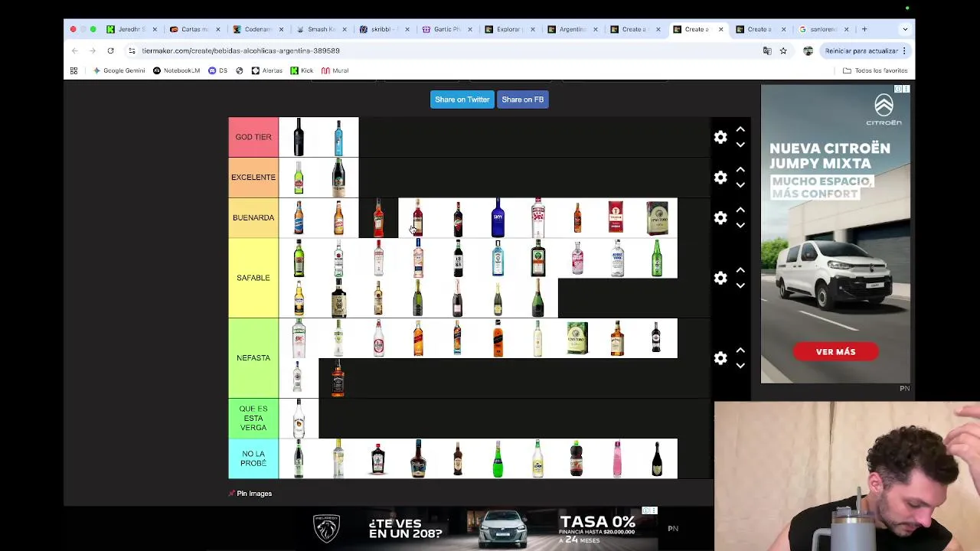Open settings gear for GOD TIER row
Image resolution: width=980 pixels, height=551 pixels.
click(720, 137)
